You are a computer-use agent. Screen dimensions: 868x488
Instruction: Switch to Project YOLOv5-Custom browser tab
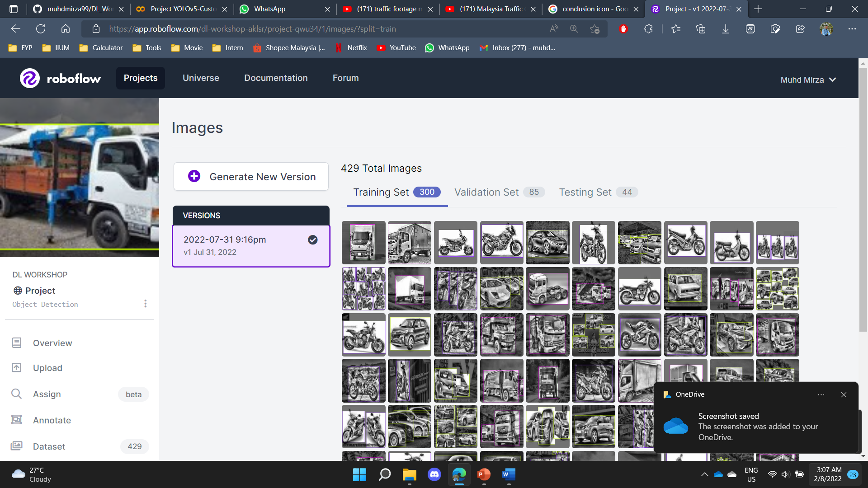182,9
